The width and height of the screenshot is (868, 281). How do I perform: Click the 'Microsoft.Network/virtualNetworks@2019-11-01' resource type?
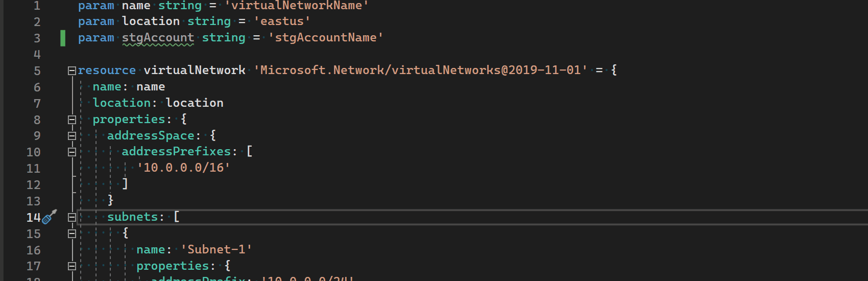[x=420, y=70]
